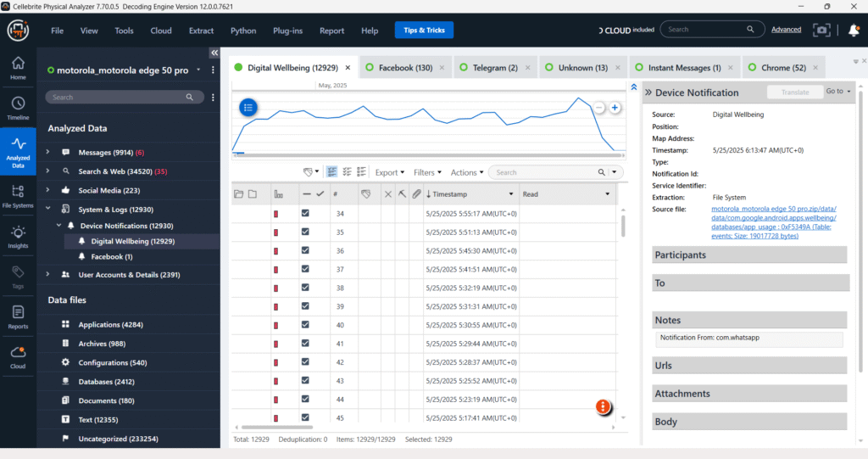The width and height of the screenshot is (868, 459).
Task: Click the tag shield column header icon
Action: click(x=365, y=194)
